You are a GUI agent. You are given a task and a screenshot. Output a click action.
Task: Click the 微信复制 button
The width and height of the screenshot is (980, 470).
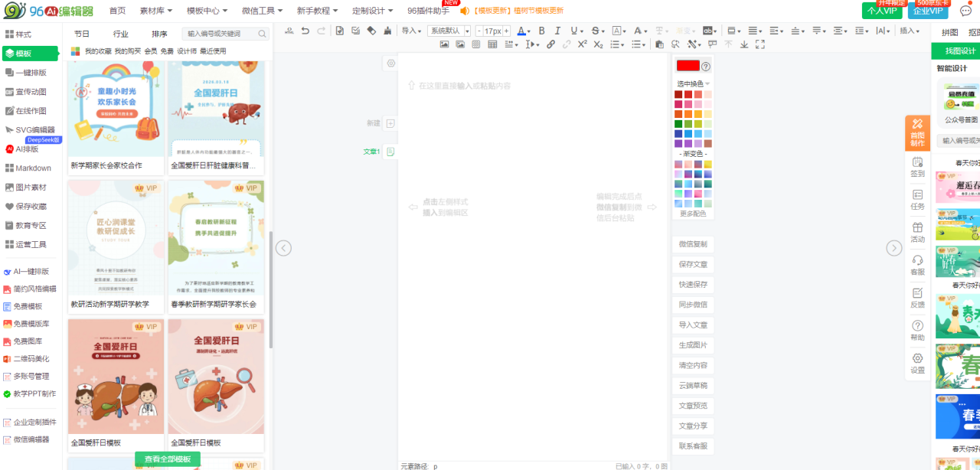tap(693, 244)
